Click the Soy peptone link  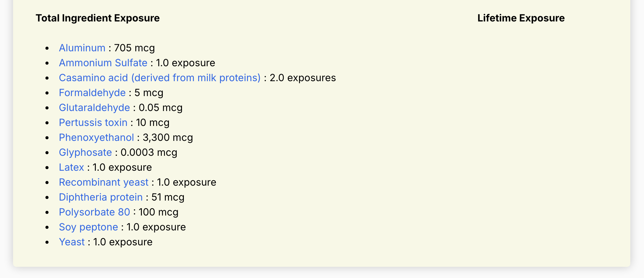[x=88, y=227]
